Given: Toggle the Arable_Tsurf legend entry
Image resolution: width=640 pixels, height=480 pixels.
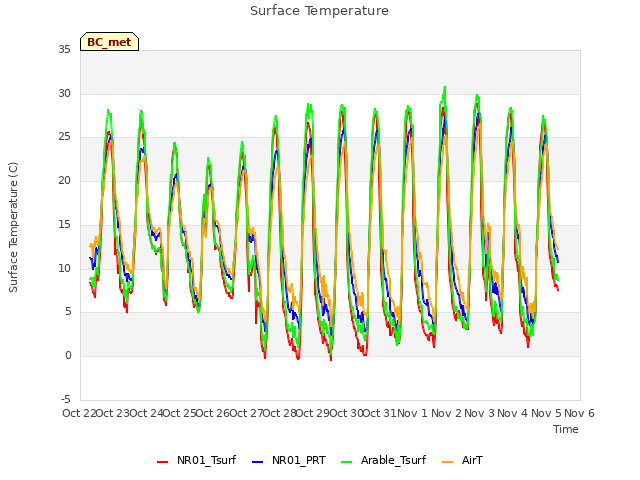Looking at the screenshot, I should coord(383,460).
